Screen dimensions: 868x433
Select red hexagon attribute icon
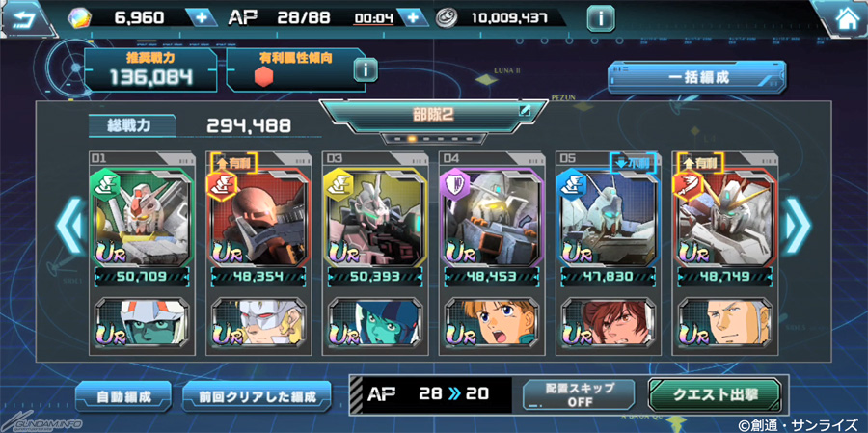pos(263,75)
